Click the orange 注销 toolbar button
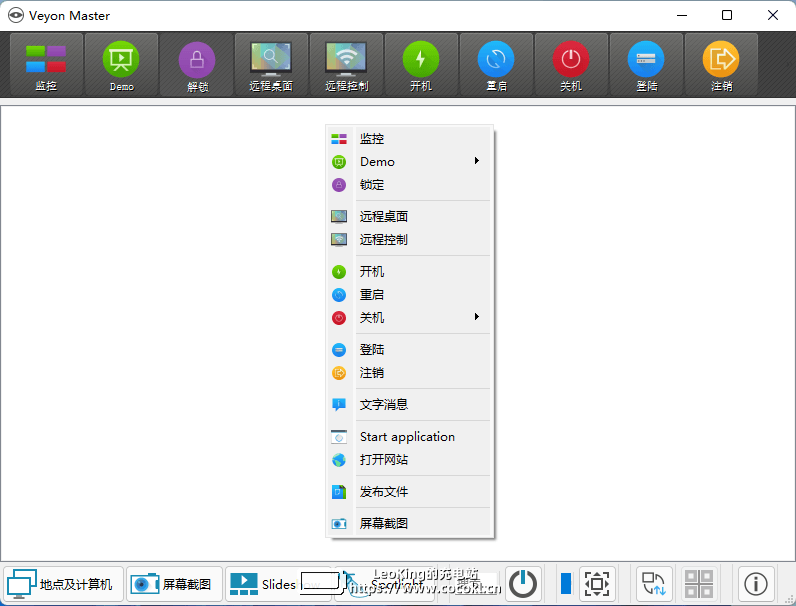The image size is (796, 606). (x=721, y=65)
